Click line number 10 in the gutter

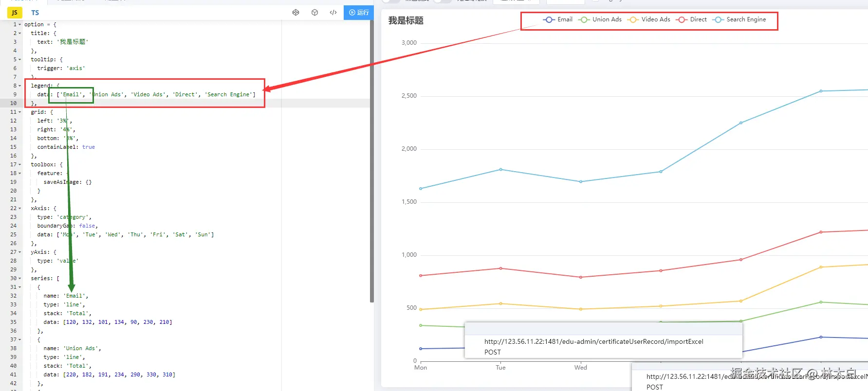coord(13,103)
